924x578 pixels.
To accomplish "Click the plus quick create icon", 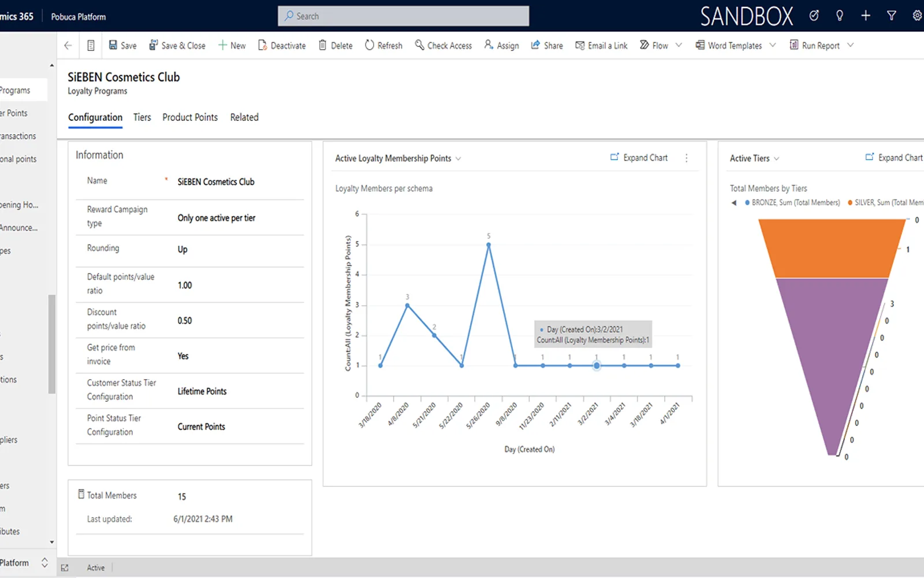I will [x=866, y=16].
